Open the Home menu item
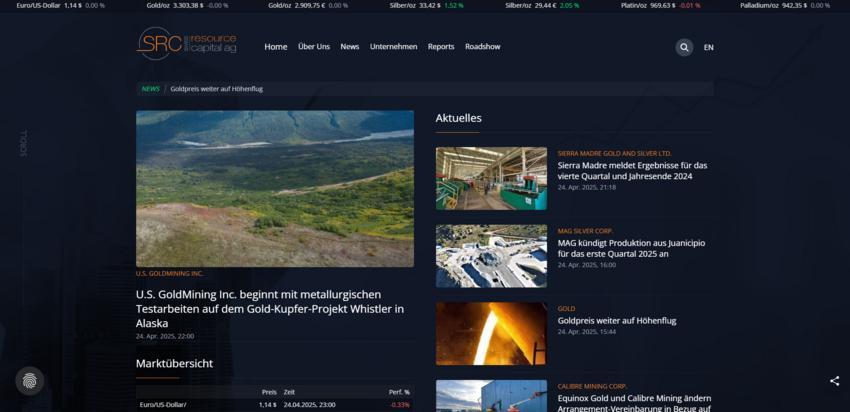Image resolution: width=850 pixels, height=412 pixels. [x=275, y=47]
